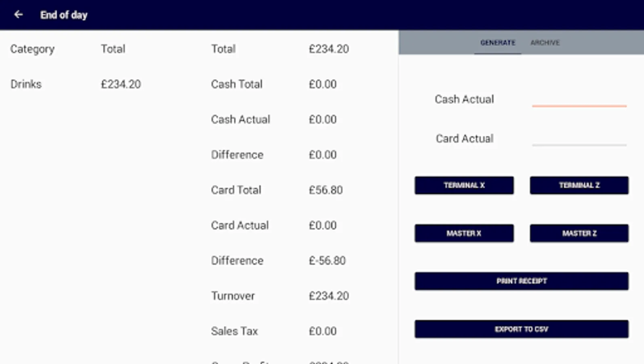Click the Sales Tax value
Viewport: 644px width, 364px height.
click(322, 331)
